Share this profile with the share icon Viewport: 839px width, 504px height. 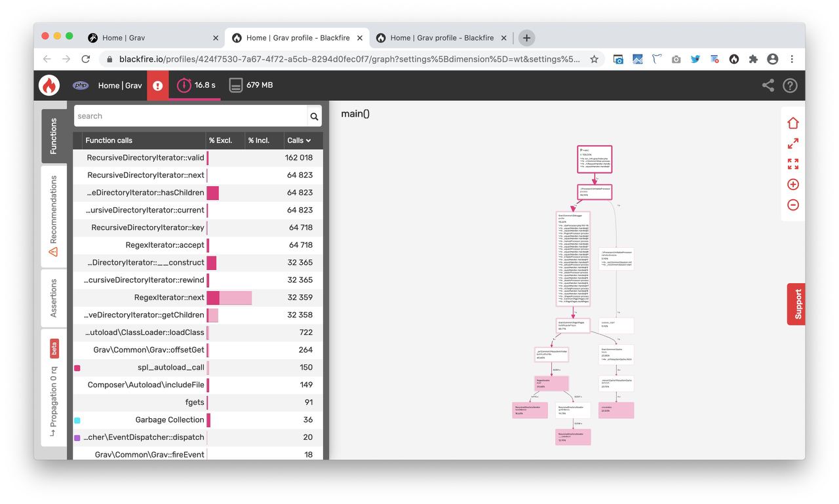(x=768, y=85)
